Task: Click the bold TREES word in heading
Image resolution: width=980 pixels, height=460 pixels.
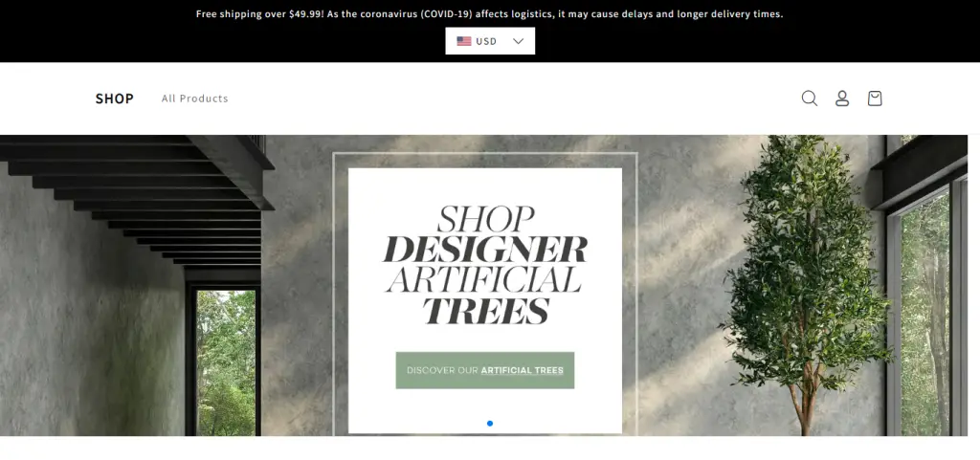Action: pos(485,310)
